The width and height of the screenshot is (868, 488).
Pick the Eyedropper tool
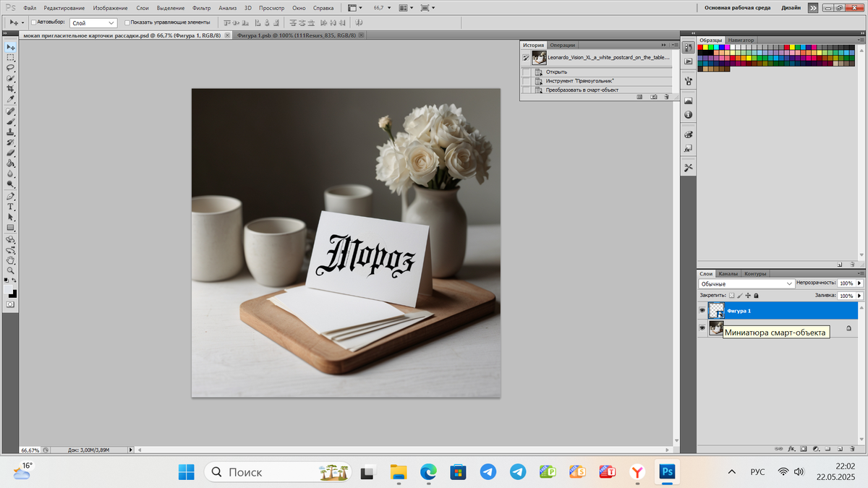point(11,99)
